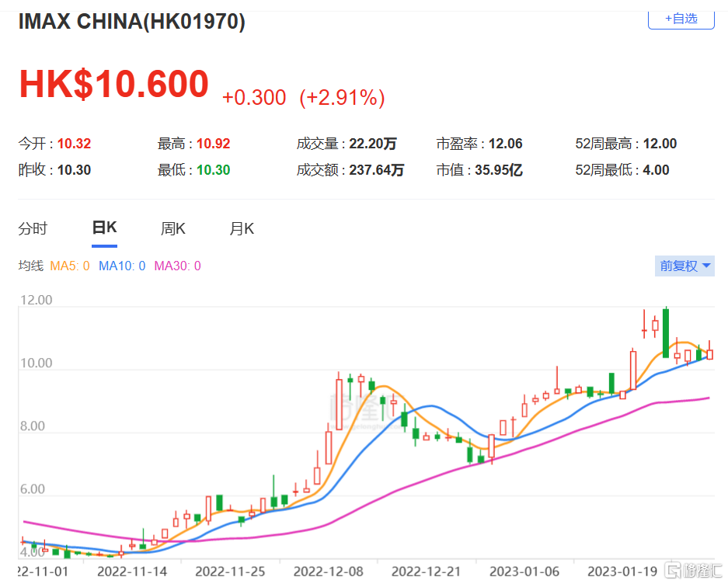Image resolution: width=728 pixels, height=584 pixels.
Task: Click the 最高 value 10.92
Action: click(x=214, y=144)
